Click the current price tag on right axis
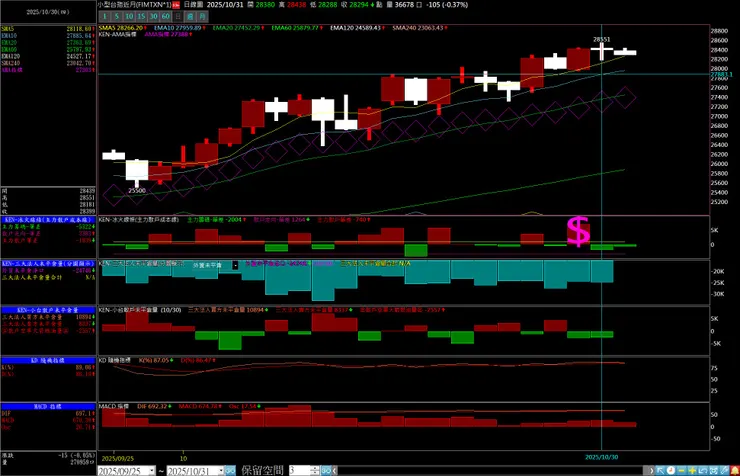The image size is (740, 476). click(x=721, y=74)
